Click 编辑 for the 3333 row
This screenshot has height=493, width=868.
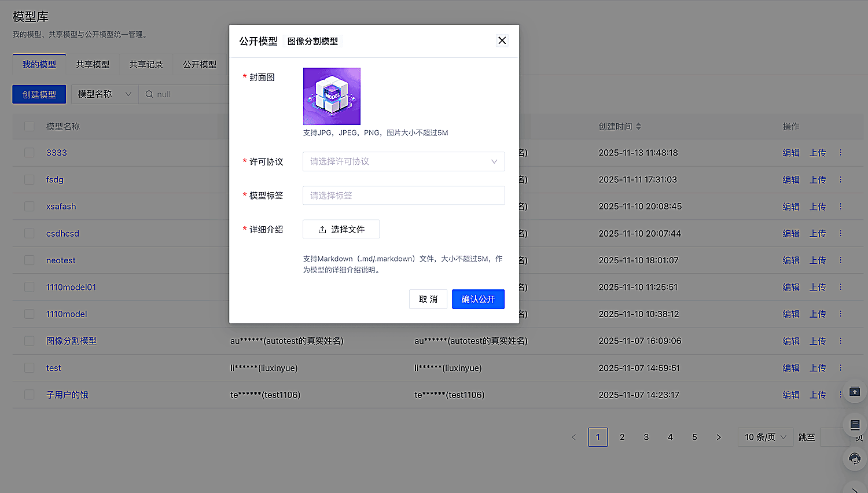click(x=791, y=153)
